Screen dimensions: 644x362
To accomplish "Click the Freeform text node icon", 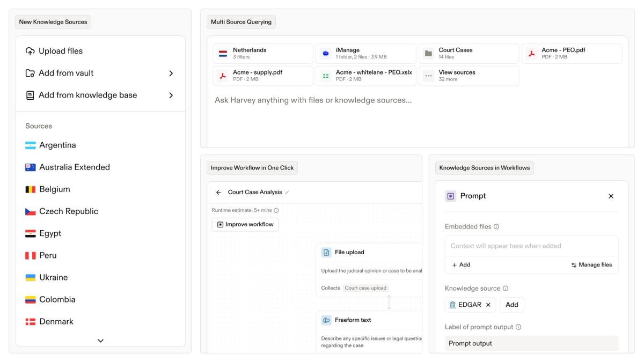I will (x=326, y=320).
